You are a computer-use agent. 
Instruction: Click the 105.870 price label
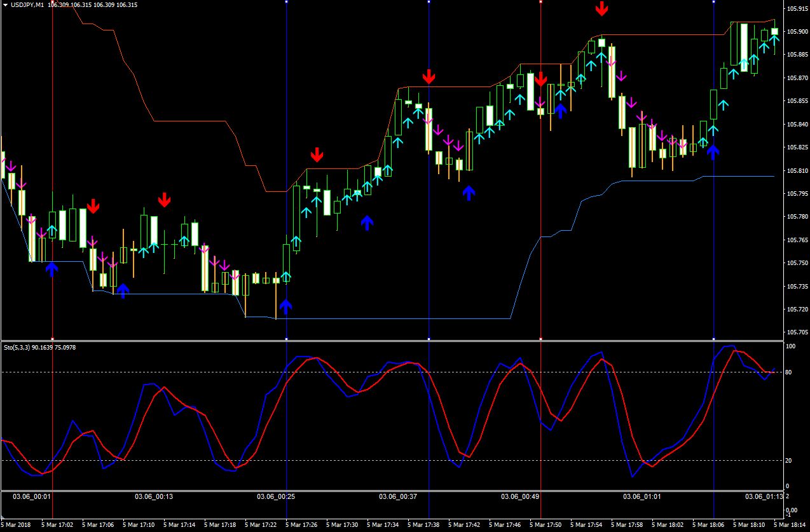click(x=797, y=78)
